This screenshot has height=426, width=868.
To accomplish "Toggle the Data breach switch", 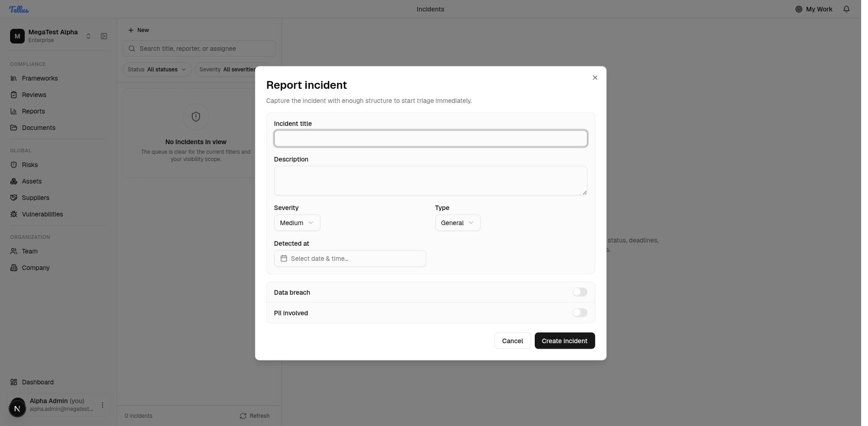I will [x=580, y=292].
